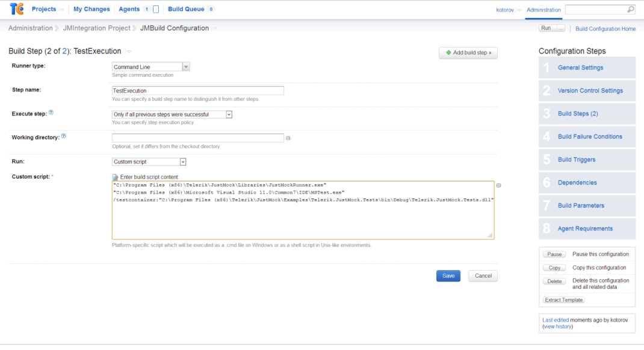Click the agent status icon beside Agents

coord(156,10)
